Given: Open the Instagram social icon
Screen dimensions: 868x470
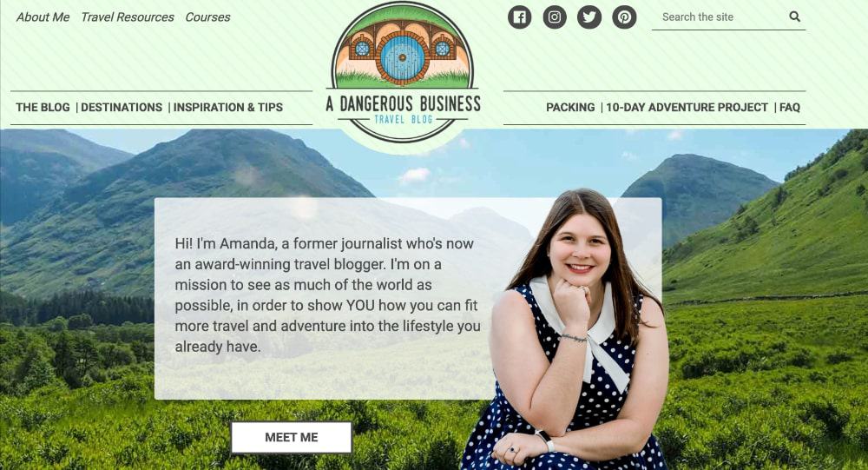Looking at the screenshot, I should pos(554,17).
